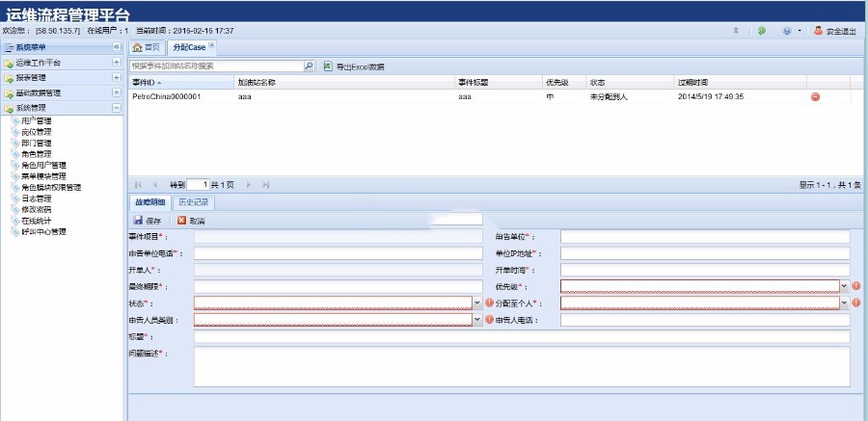Click the page number input box
Screen dimensions: 868x421
198,185
